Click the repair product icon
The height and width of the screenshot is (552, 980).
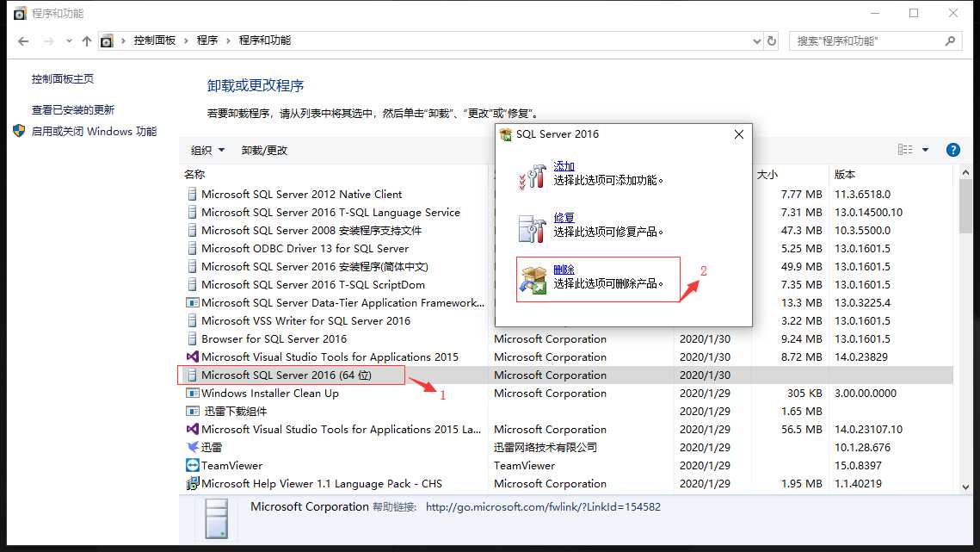533,228
